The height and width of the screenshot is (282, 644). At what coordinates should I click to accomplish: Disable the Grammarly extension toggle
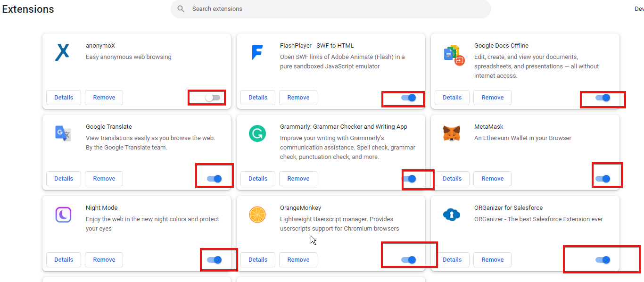click(x=408, y=179)
